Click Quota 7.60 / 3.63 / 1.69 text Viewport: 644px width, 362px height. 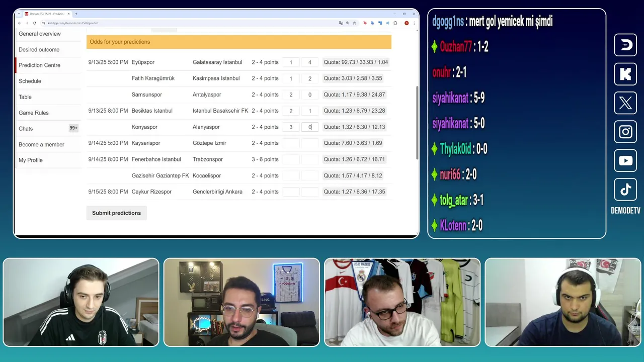pos(353,143)
